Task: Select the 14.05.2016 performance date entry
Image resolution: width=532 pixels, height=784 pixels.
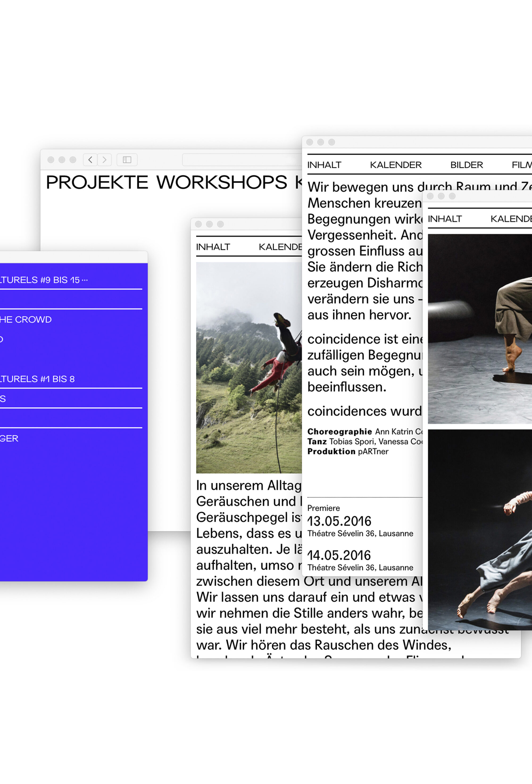Action: [339, 555]
